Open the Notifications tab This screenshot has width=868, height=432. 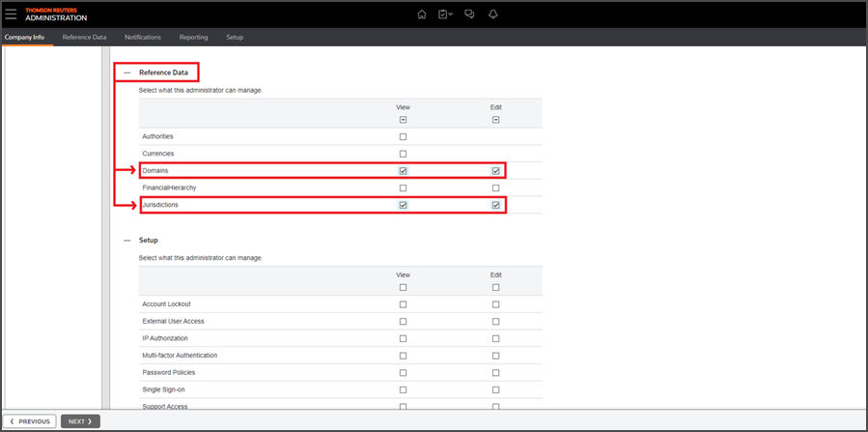[143, 37]
